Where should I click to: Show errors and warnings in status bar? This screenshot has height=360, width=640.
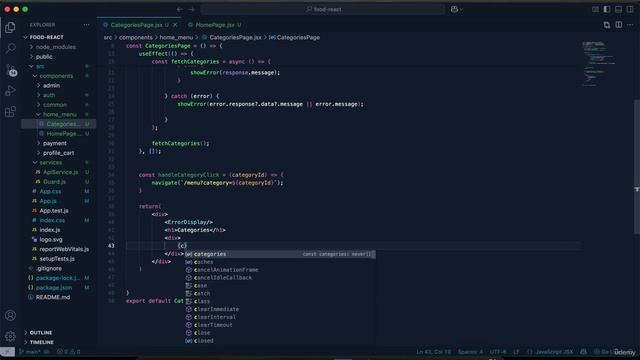tap(68, 351)
